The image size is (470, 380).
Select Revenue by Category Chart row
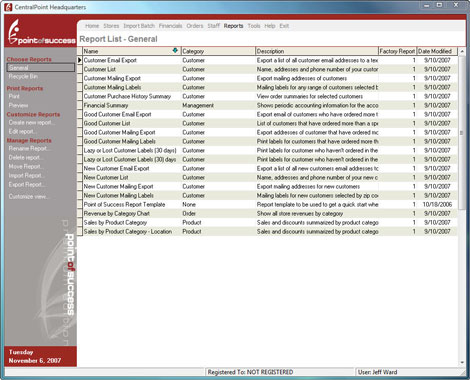(267, 213)
